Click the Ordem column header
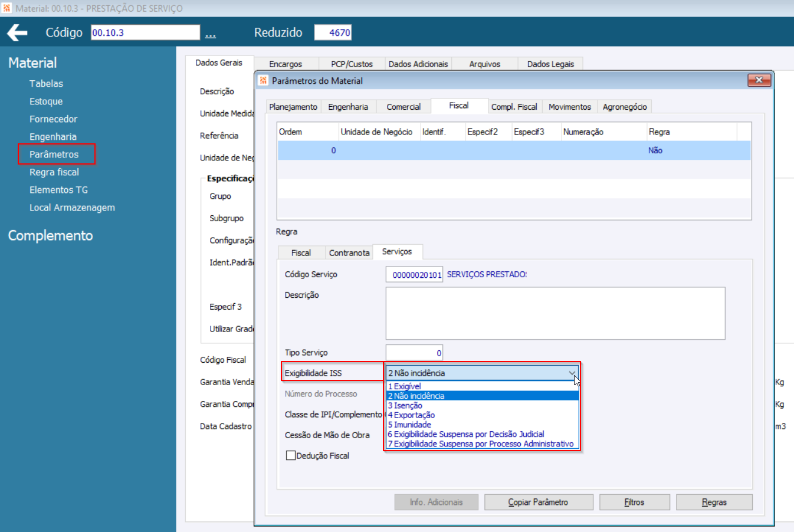The image size is (794, 532). (x=307, y=132)
